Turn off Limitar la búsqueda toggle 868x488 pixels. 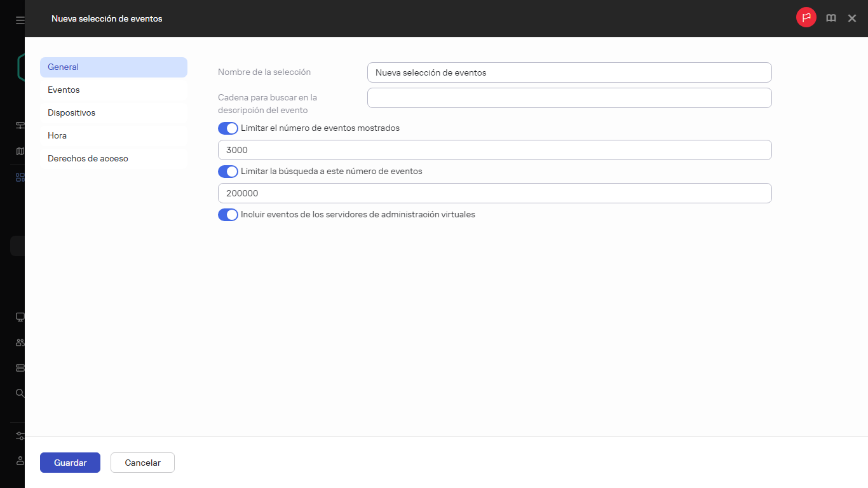(x=227, y=171)
